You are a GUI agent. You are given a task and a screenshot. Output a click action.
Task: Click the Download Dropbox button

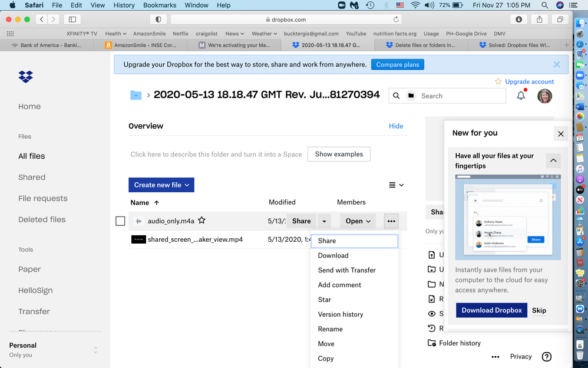tap(491, 310)
